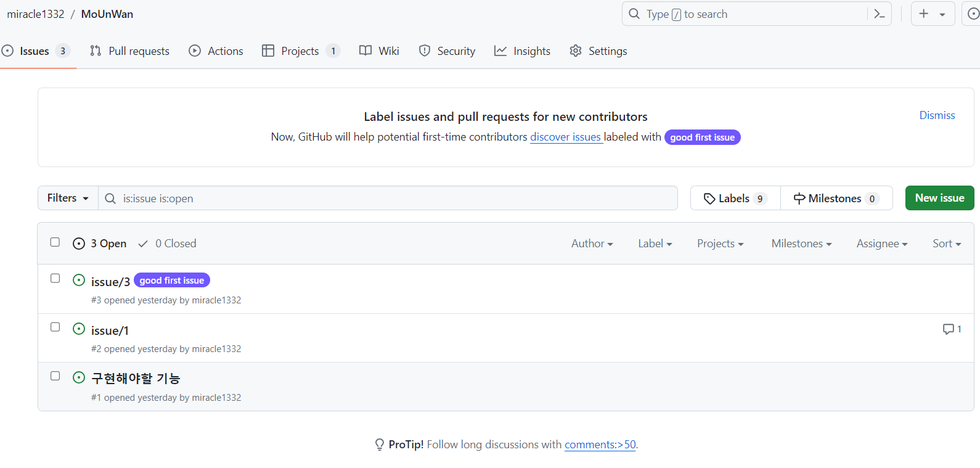Click the is:issue is:open filter field

(x=388, y=198)
